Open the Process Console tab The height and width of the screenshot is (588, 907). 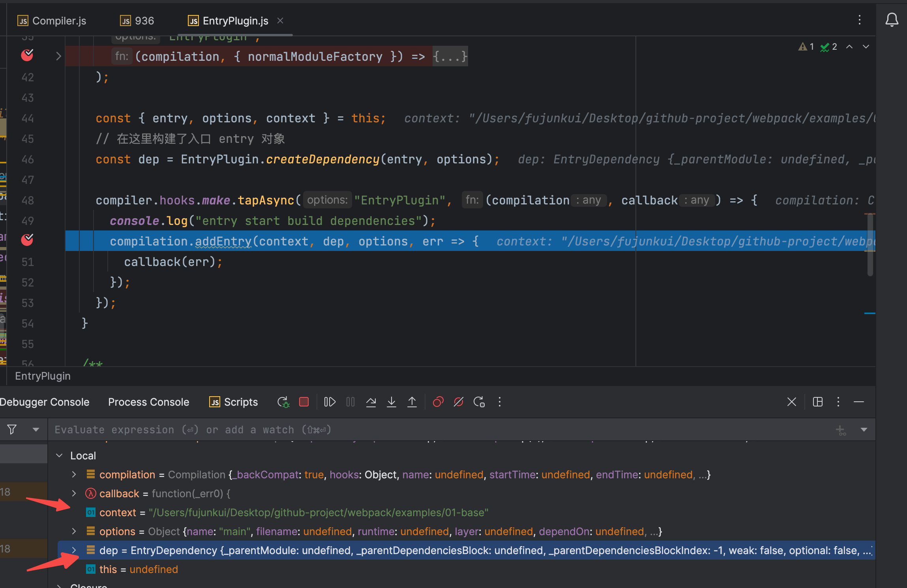tap(148, 402)
